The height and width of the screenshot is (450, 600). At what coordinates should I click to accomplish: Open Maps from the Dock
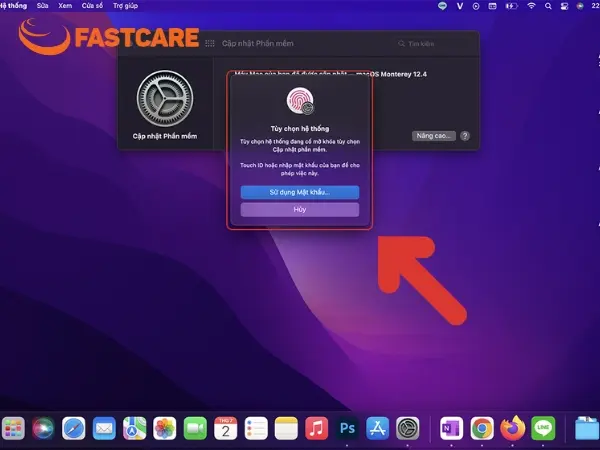click(x=134, y=428)
